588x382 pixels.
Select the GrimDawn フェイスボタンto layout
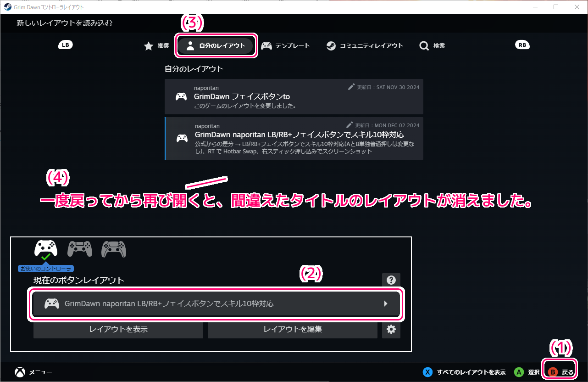point(294,96)
